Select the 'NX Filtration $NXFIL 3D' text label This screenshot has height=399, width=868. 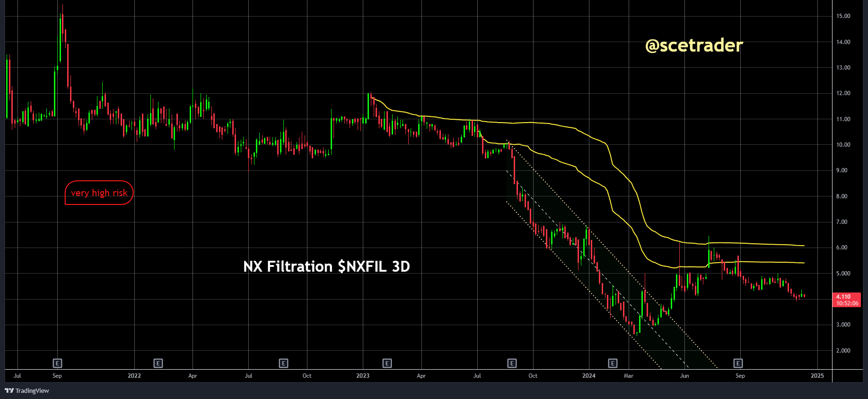click(x=326, y=266)
